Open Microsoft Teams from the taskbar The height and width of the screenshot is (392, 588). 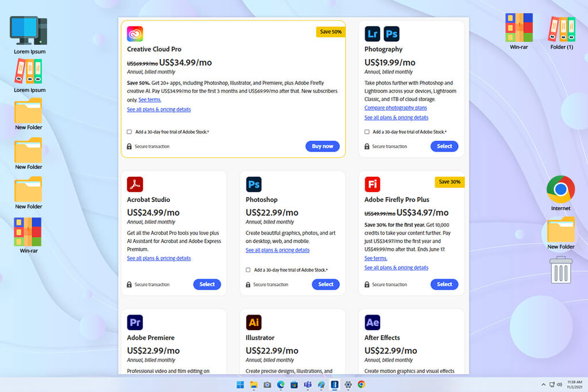[308, 385]
